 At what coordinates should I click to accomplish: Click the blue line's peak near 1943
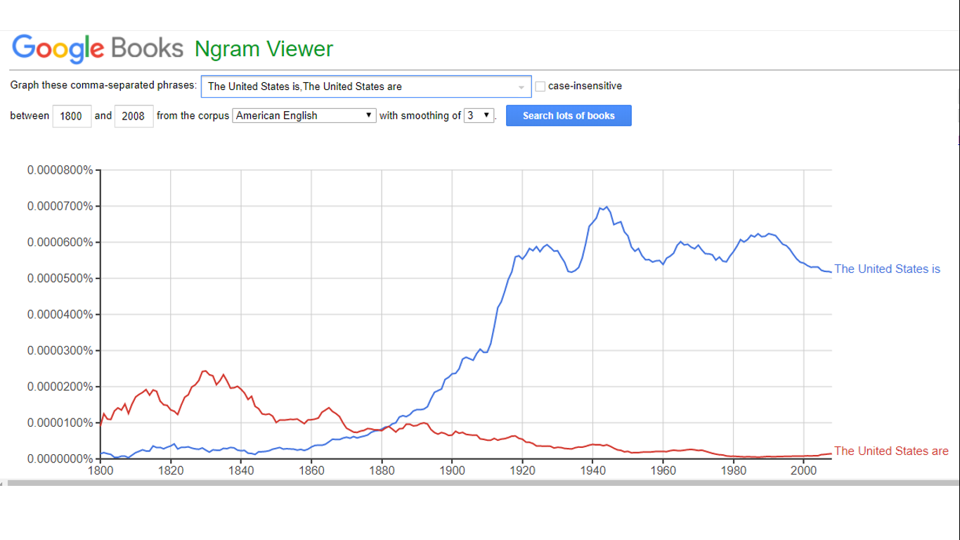604,207
